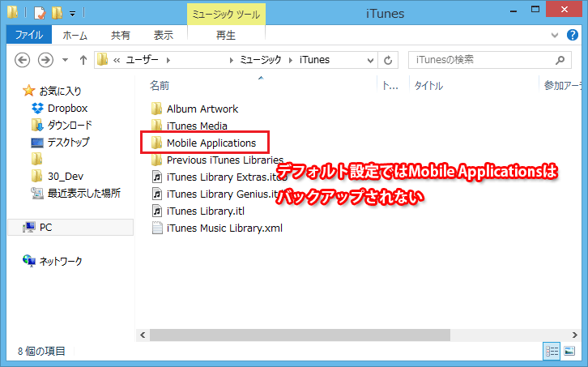The height and width of the screenshot is (367, 588).
Task: Click the Dropbox icon in favorites
Action: [37, 109]
